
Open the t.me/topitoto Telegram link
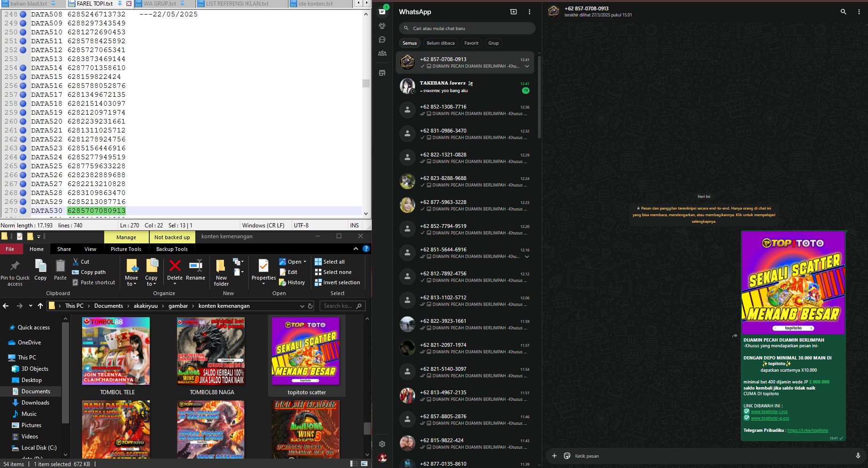[x=807, y=430]
